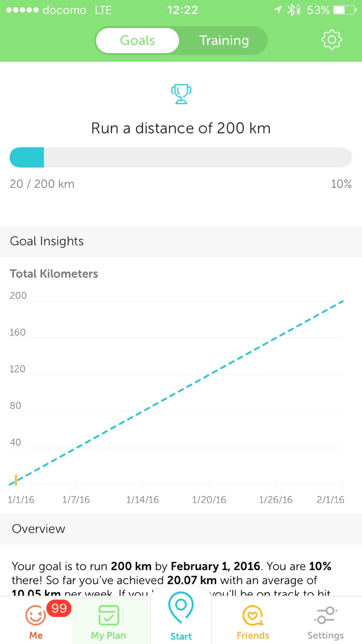Image resolution: width=362 pixels, height=644 pixels.
Task: Tap the 'Run a distance of 200 km' title
Action: pos(181,128)
